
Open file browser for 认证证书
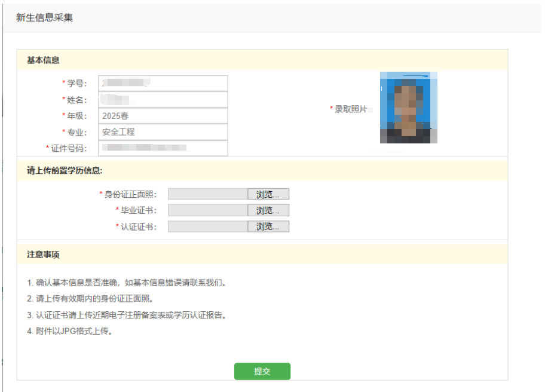coord(268,226)
